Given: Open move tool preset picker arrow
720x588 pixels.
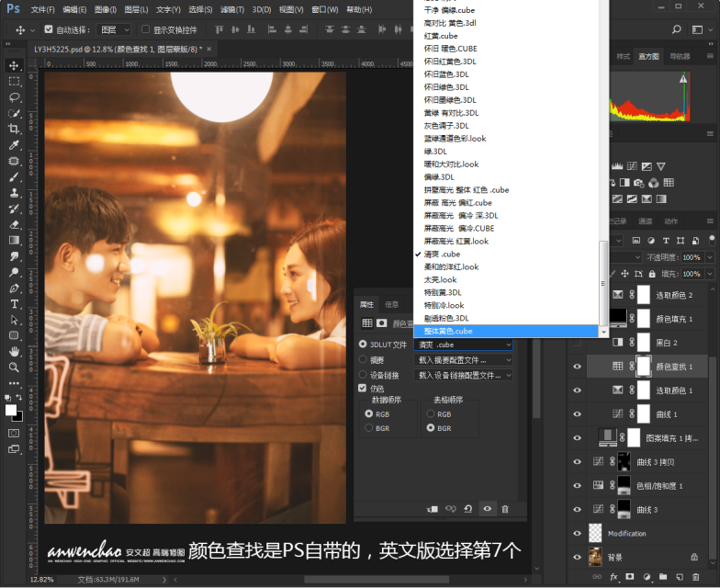Looking at the screenshot, I should click(33, 30).
